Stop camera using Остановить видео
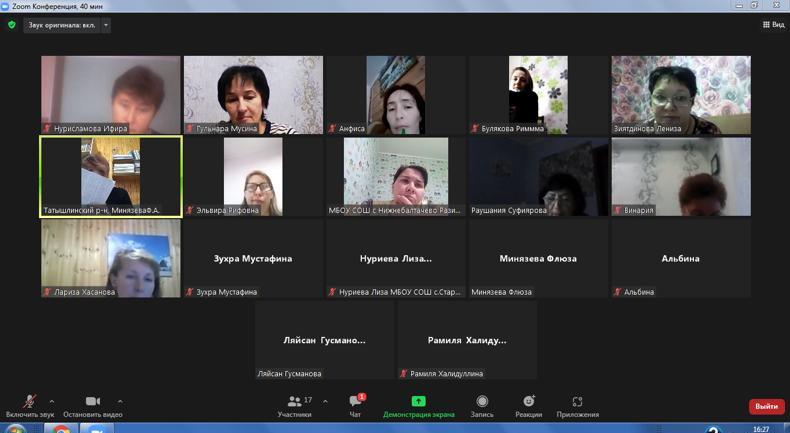Screen dimensions: 790x433 pyautogui.click(x=92, y=404)
